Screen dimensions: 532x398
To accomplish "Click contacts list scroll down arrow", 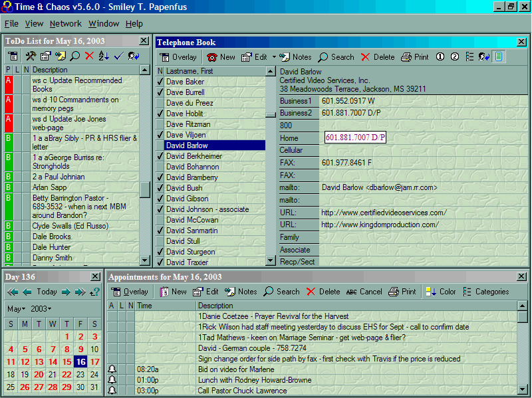I will [x=271, y=260].
